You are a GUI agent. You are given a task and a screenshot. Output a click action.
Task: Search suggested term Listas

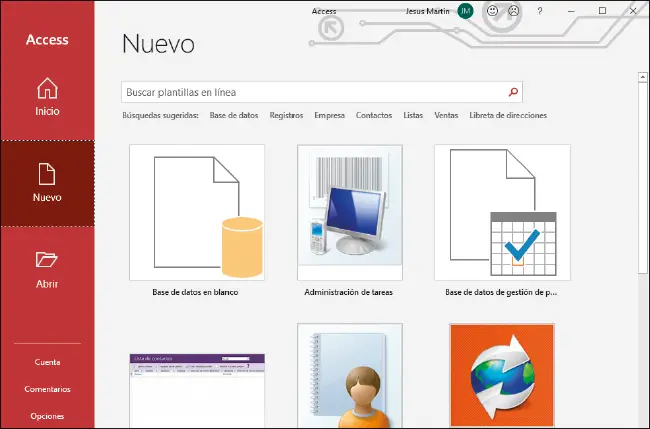(413, 115)
